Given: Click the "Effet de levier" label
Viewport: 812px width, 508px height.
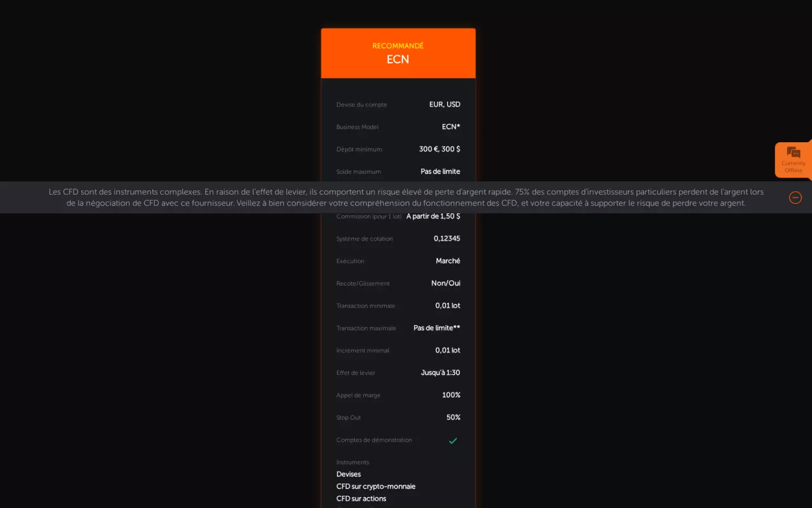Looking at the screenshot, I should tap(356, 373).
